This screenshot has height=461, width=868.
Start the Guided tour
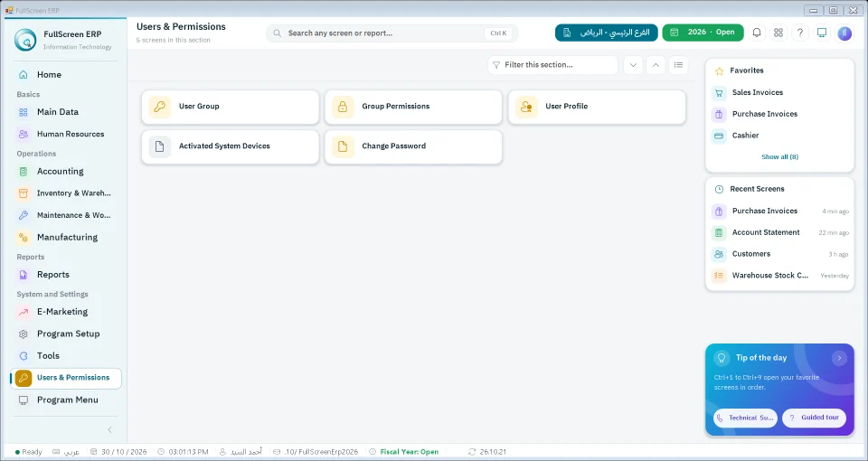tap(814, 418)
